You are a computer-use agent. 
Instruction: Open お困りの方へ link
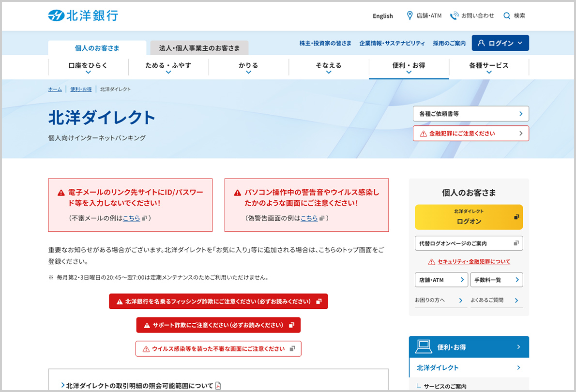[x=440, y=301]
